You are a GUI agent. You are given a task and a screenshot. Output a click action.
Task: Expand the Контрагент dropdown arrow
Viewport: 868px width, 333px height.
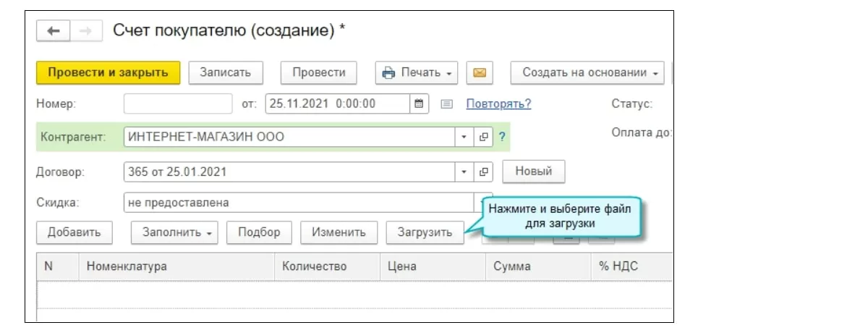[x=464, y=137]
